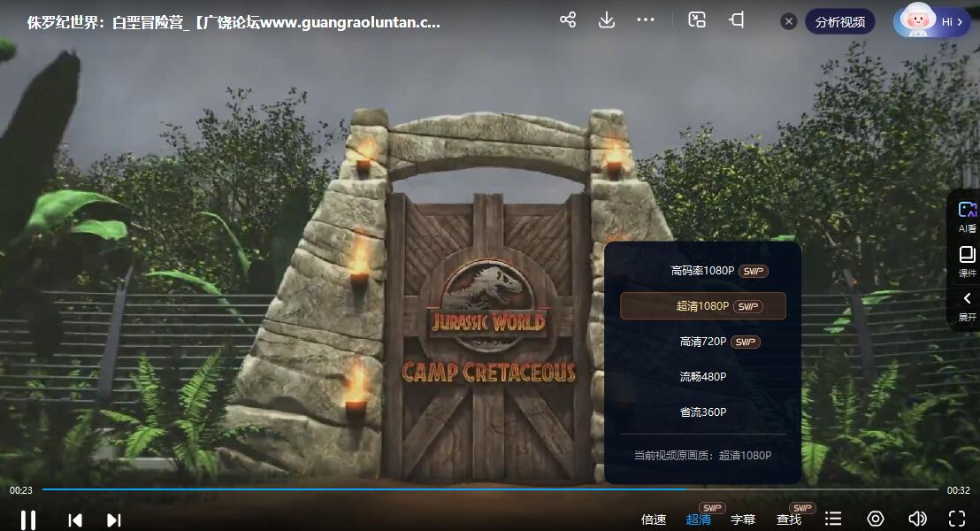Viewport: 980px width, 531px height.
Task: Expand the side panel with 展开
Action: click(967, 306)
